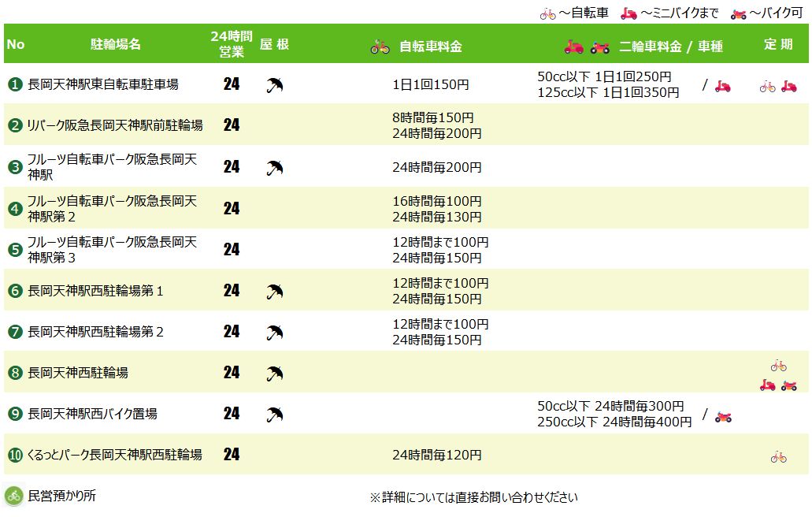Click the umbrella roof icon for 長岡天神駅東自転車駐車場

[275, 85]
